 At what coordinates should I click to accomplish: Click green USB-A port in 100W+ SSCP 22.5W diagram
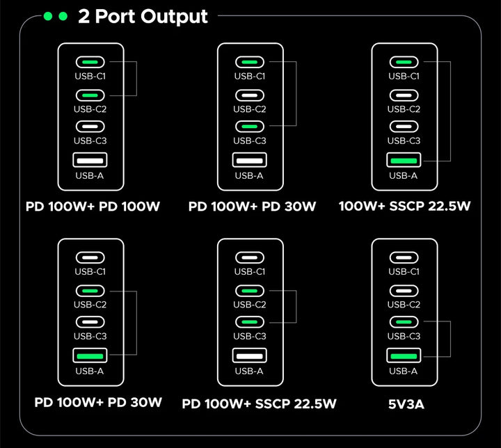pos(404,160)
